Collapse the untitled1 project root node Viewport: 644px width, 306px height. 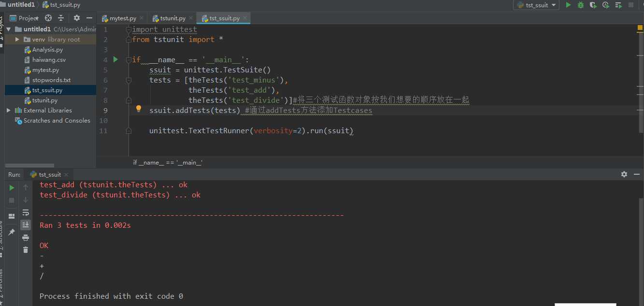coord(9,29)
